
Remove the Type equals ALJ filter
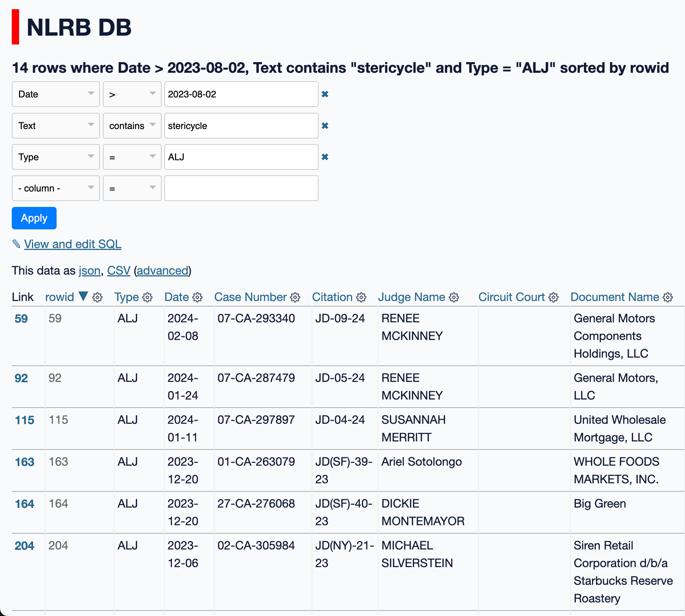(x=325, y=157)
